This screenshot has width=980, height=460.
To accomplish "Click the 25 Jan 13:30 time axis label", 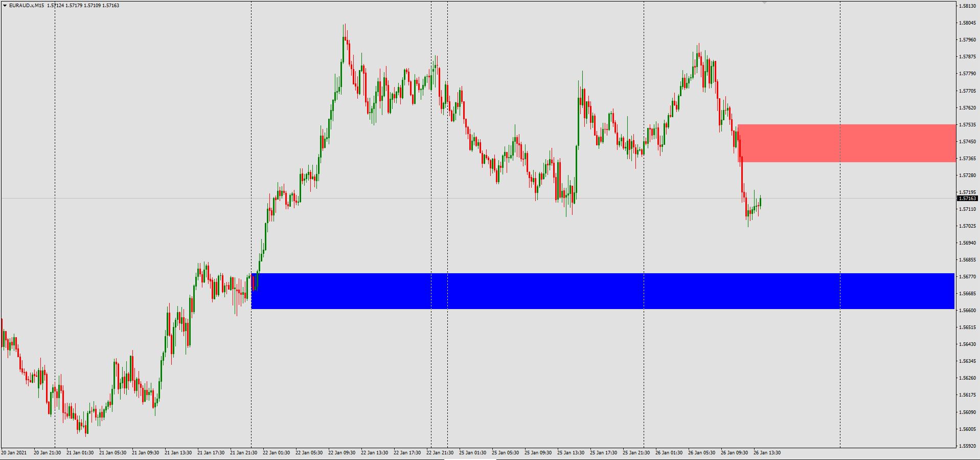I will click(x=571, y=453).
